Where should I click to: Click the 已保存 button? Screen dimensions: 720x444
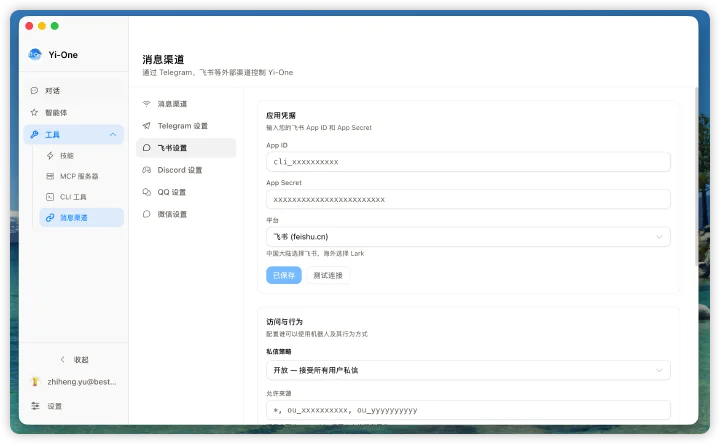point(284,275)
